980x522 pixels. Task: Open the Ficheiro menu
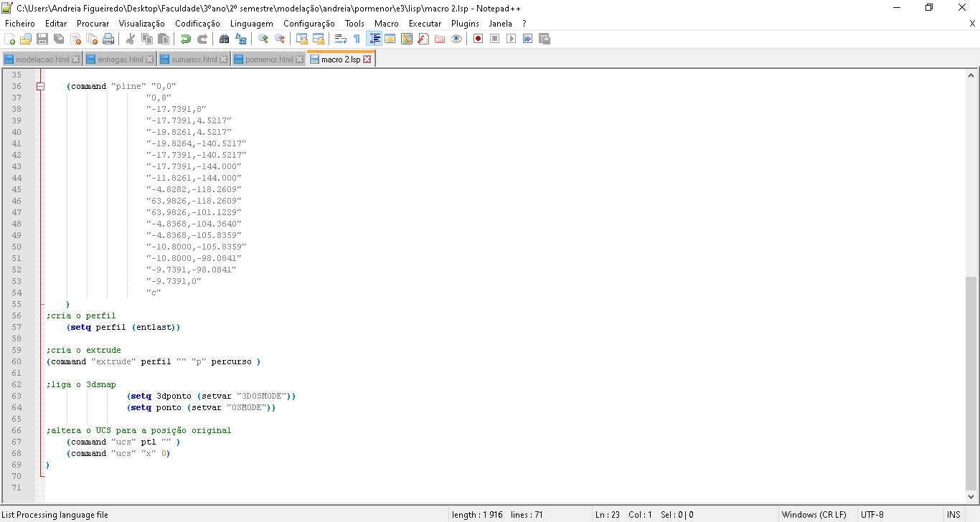coord(19,24)
